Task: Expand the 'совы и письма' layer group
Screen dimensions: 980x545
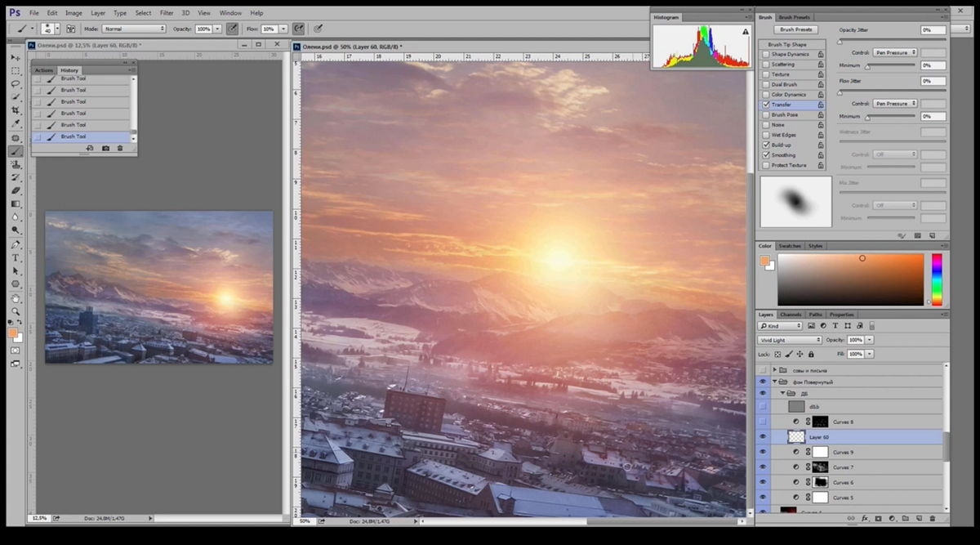Action: tap(774, 370)
